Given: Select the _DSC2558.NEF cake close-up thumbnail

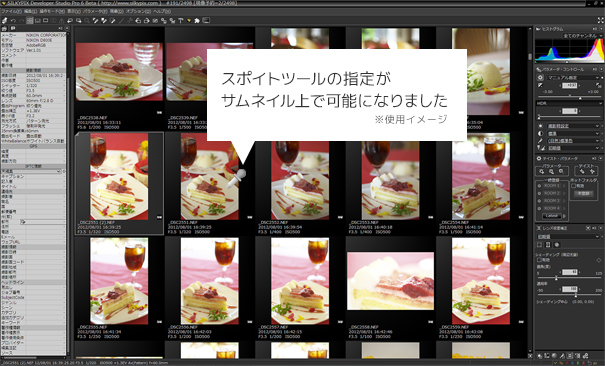Looking at the screenshot, I should [390, 281].
